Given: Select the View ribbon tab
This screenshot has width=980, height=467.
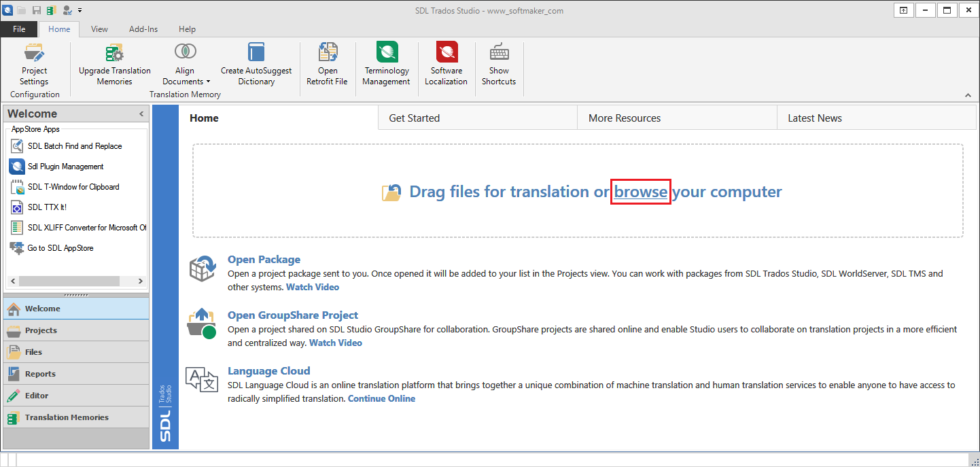Looking at the screenshot, I should tap(99, 29).
